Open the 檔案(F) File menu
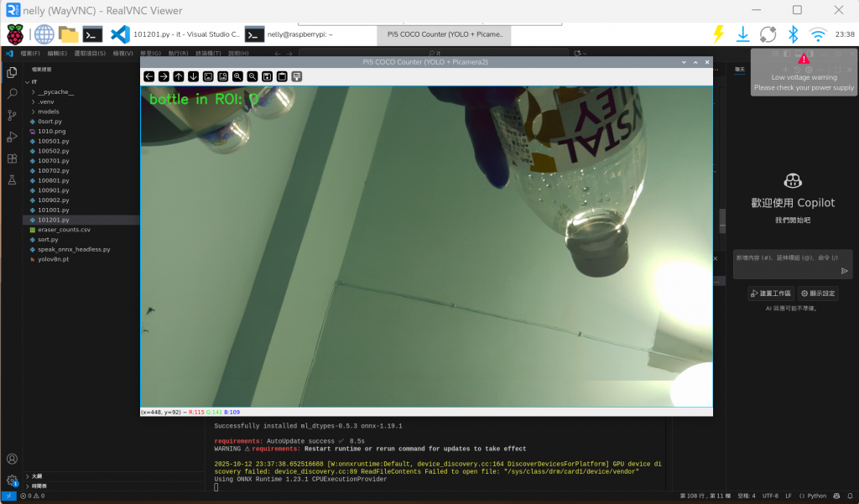The width and height of the screenshot is (859, 504). click(30, 53)
